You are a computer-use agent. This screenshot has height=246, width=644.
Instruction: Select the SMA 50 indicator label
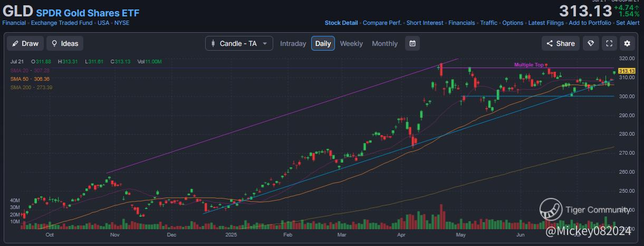[30, 79]
